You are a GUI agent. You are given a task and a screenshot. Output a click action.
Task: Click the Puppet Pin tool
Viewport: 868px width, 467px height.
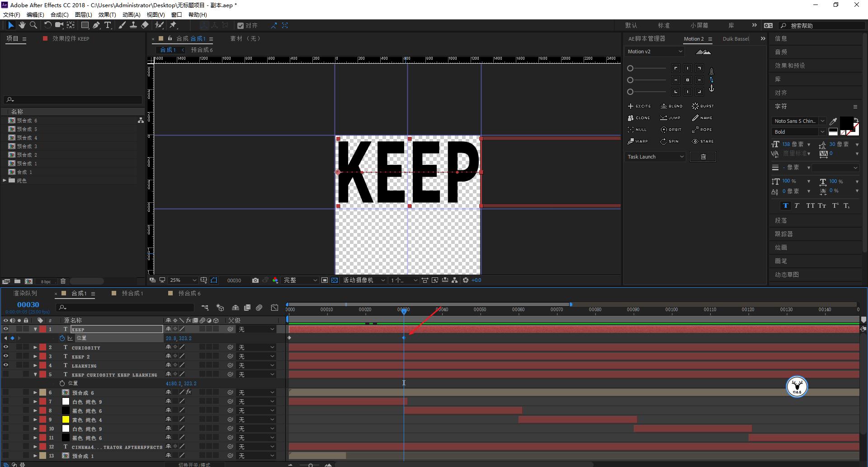click(x=173, y=25)
